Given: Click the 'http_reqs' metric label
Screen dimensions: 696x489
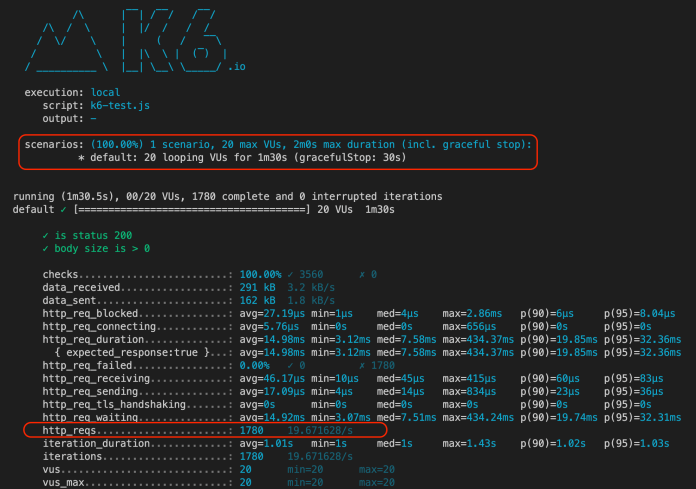Looking at the screenshot, I should pos(69,430).
